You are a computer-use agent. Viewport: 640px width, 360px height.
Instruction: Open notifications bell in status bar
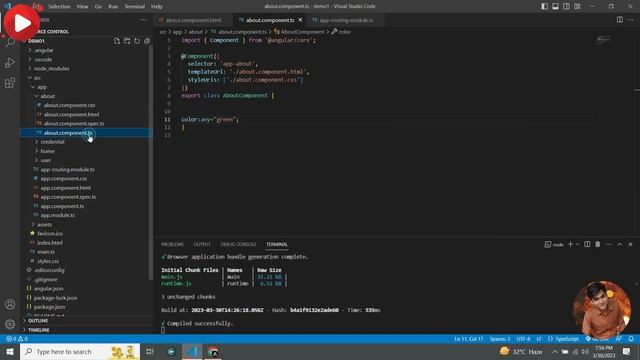tap(631, 339)
